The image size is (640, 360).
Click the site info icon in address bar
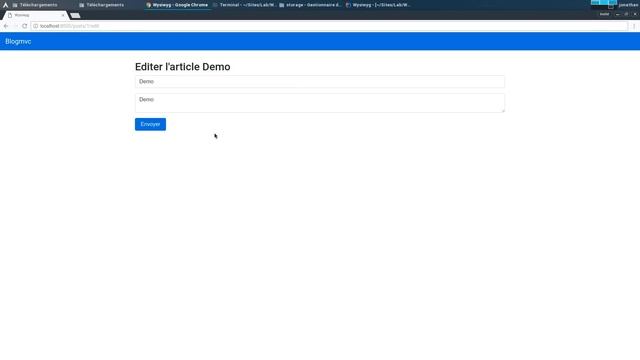[36, 26]
